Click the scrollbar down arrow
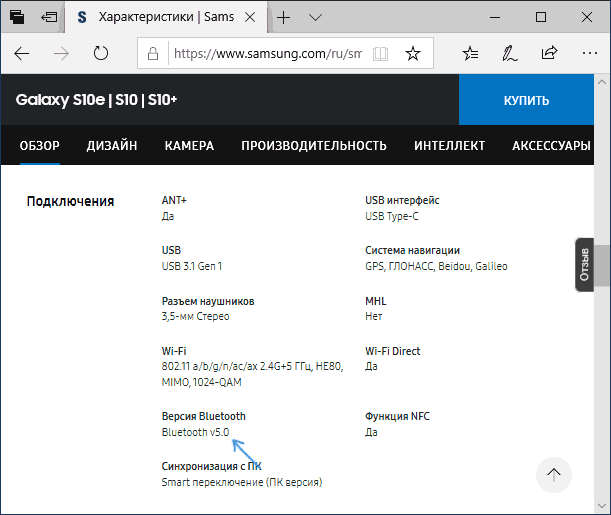Image resolution: width=611 pixels, height=515 pixels. [x=602, y=506]
